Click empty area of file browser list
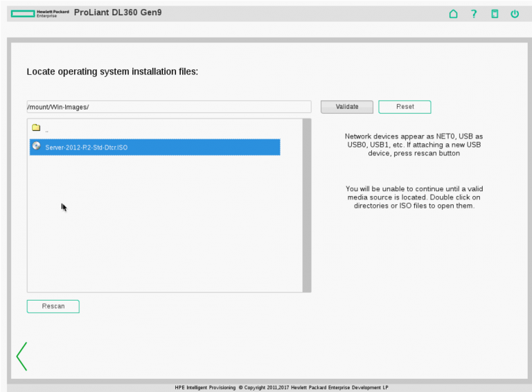This screenshot has width=532, height=392. click(165, 224)
